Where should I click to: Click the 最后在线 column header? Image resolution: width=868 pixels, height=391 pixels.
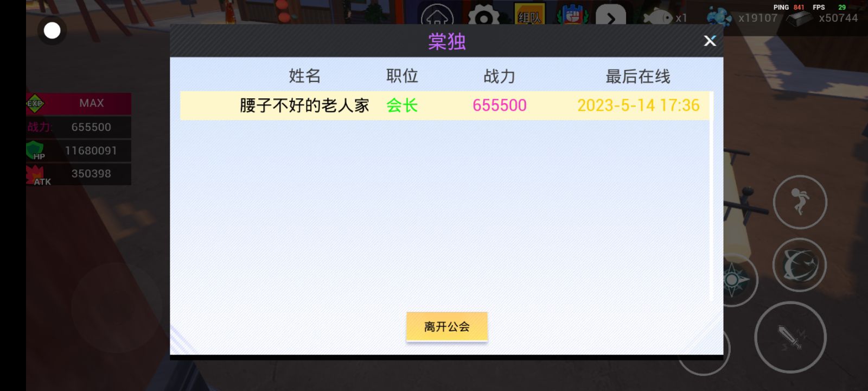coord(638,76)
